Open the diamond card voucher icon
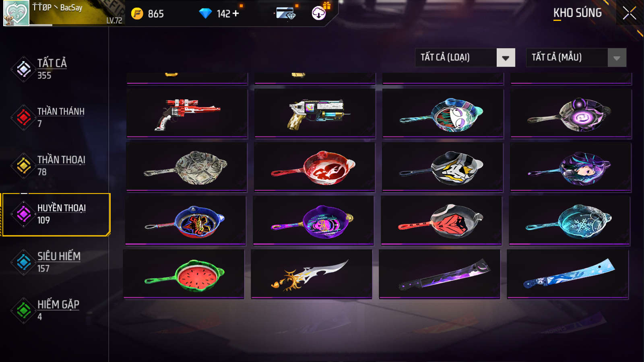Viewport: 644px width, 362px height. tap(286, 14)
